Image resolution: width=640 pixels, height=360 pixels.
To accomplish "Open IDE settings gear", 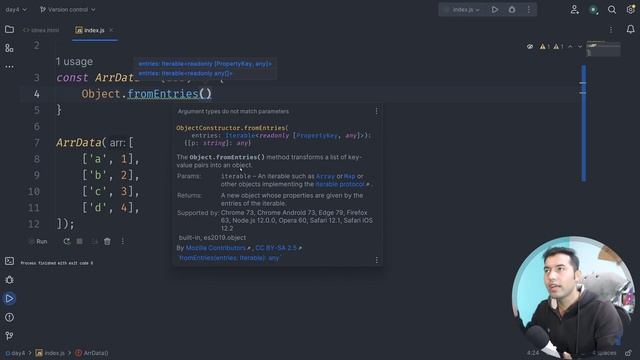I will coord(631,9).
